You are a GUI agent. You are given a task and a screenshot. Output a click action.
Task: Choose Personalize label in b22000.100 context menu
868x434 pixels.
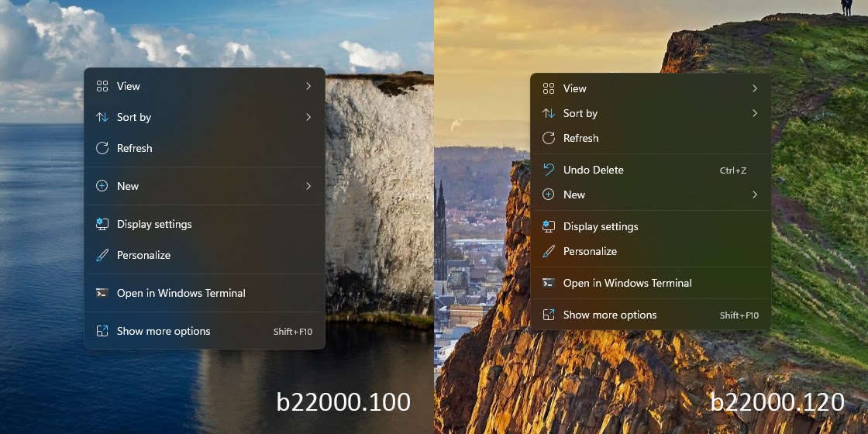pyautogui.click(x=144, y=255)
